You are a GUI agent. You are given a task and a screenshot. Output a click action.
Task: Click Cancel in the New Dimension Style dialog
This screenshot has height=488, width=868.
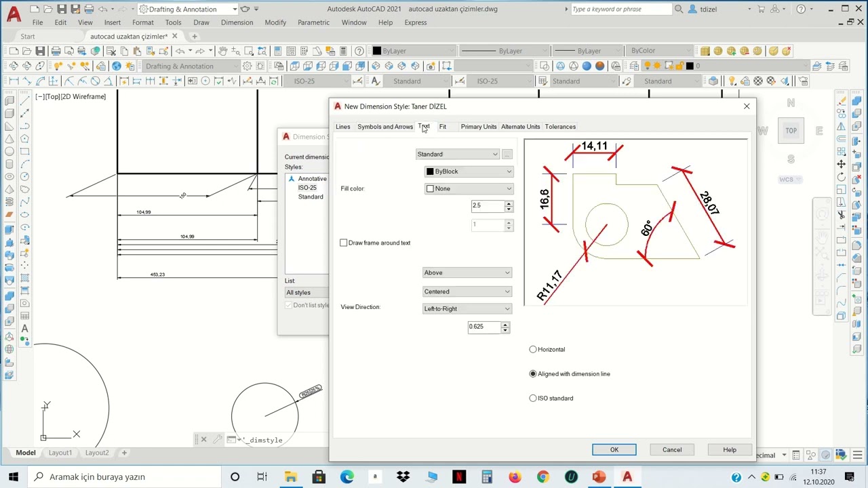tap(672, 449)
